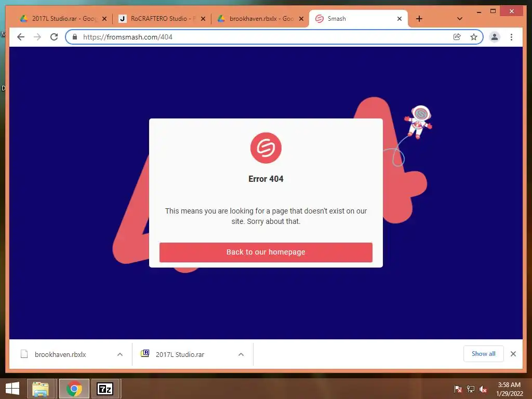Maximize the Chrome window

[x=493, y=11]
